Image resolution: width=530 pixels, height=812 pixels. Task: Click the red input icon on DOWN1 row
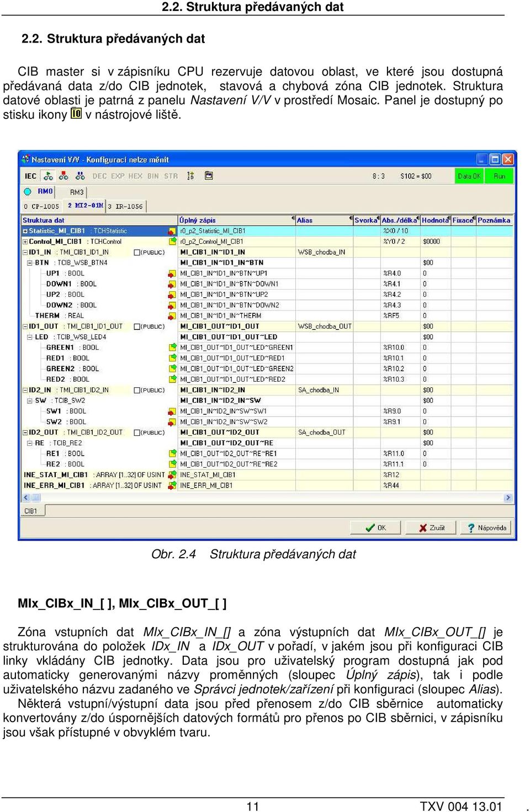(172, 284)
